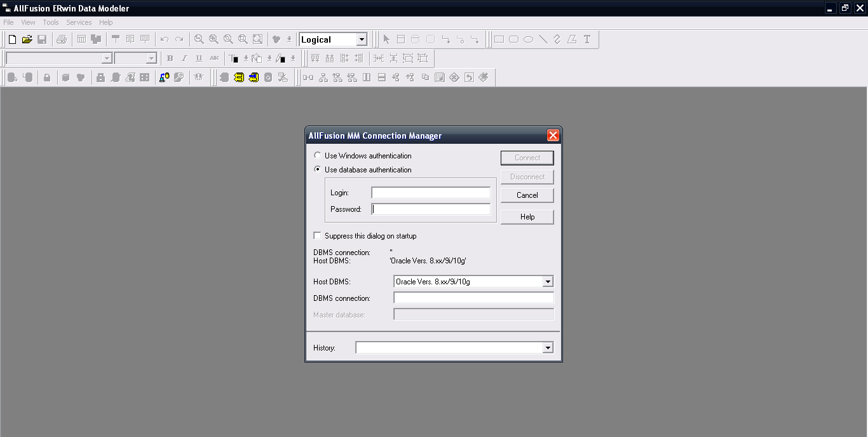Image resolution: width=868 pixels, height=437 pixels.
Task: Click the fill color bucket swatch
Action: click(257, 59)
